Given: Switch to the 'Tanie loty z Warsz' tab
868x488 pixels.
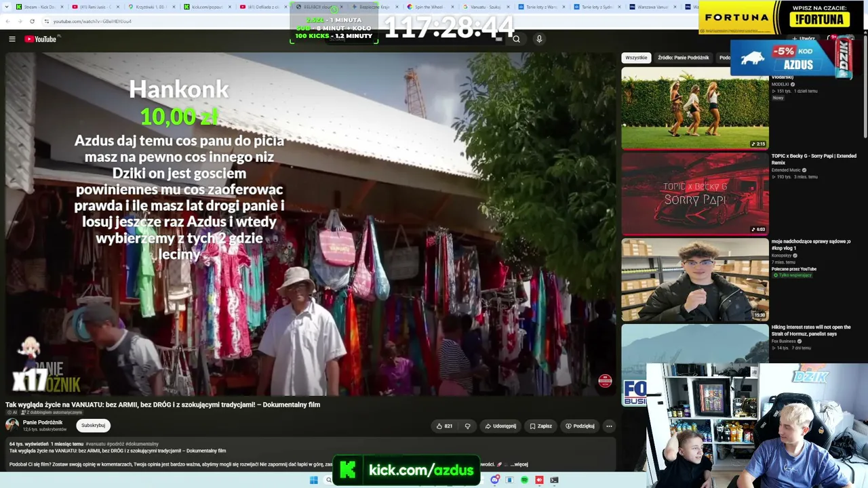Looking at the screenshot, I should (540, 7).
